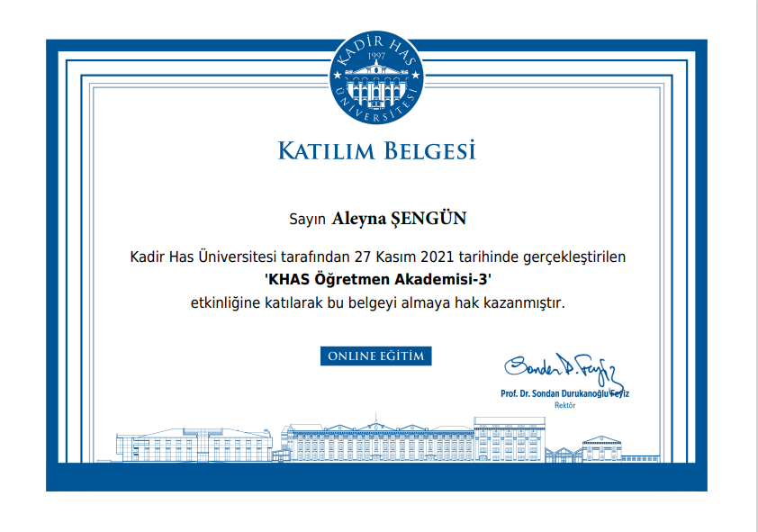Click the campus buildings line drawing
Screen dimensions: 758x532
(378, 438)
